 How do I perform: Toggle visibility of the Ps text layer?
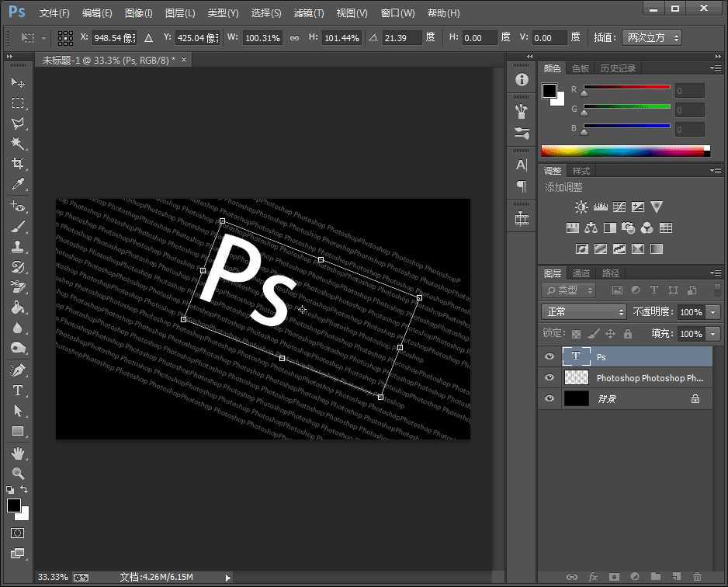(x=549, y=356)
